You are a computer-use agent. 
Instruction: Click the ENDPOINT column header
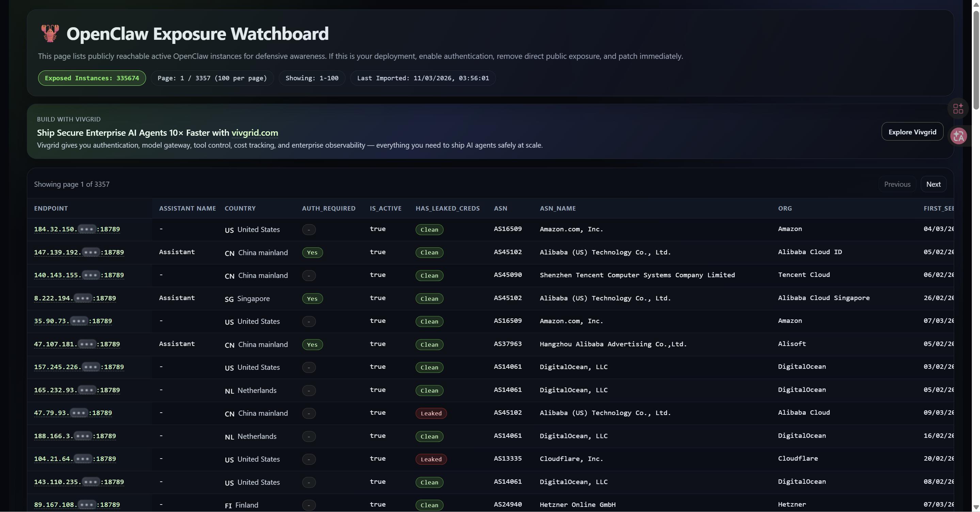point(51,208)
